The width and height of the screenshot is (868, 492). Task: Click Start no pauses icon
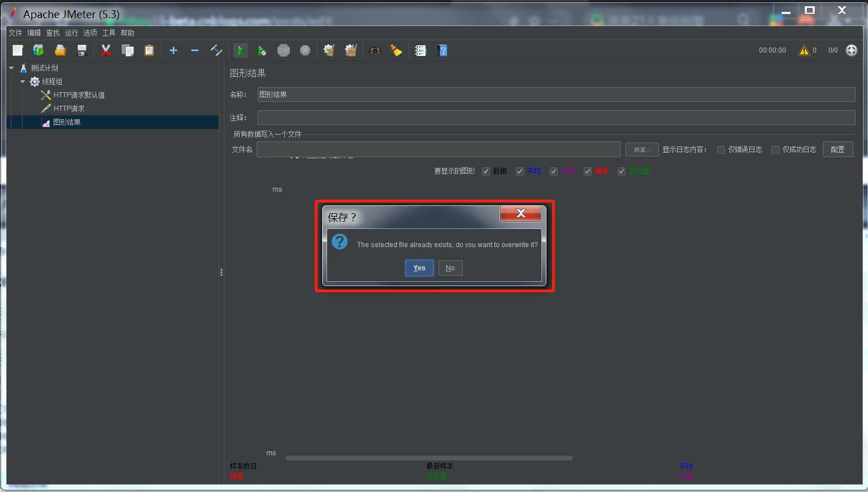[x=262, y=50]
